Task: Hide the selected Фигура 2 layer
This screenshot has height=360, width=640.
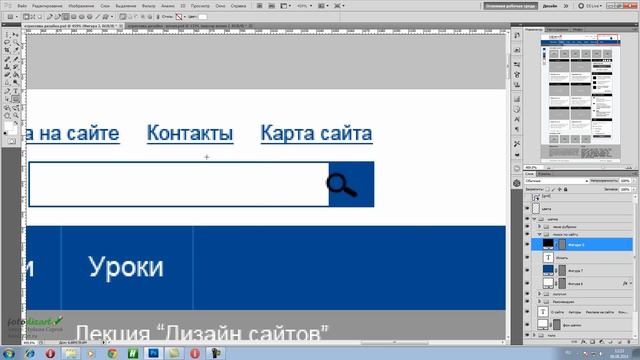Action: [x=527, y=244]
